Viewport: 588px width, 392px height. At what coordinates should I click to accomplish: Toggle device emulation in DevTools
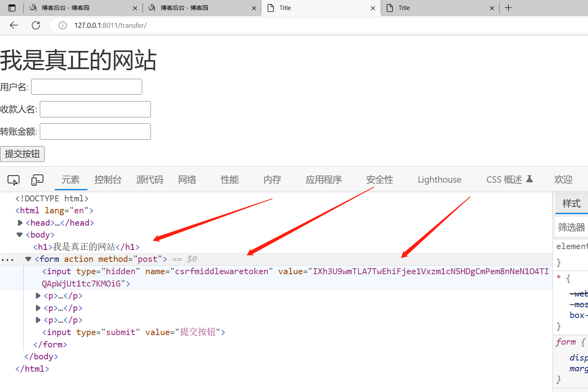tap(37, 180)
